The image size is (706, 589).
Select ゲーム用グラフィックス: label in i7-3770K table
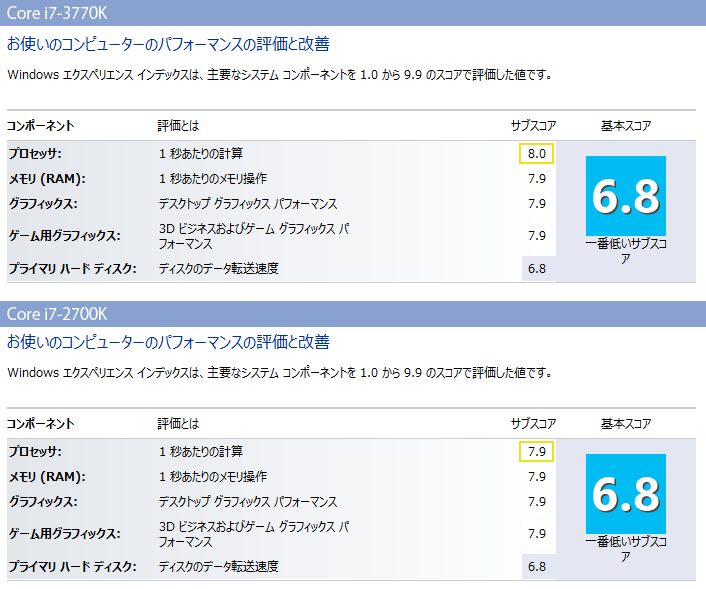pos(64,236)
